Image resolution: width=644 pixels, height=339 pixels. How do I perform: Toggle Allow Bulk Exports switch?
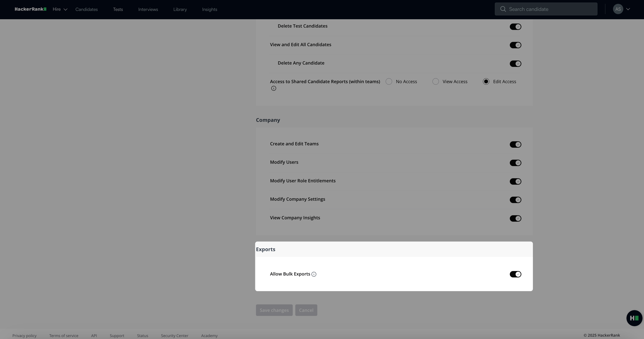click(515, 274)
